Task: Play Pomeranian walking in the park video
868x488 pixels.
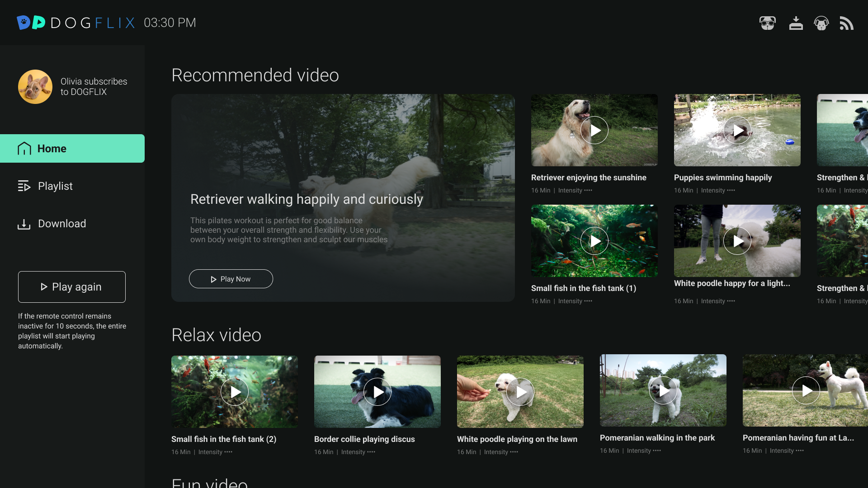Action: coord(663,390)
